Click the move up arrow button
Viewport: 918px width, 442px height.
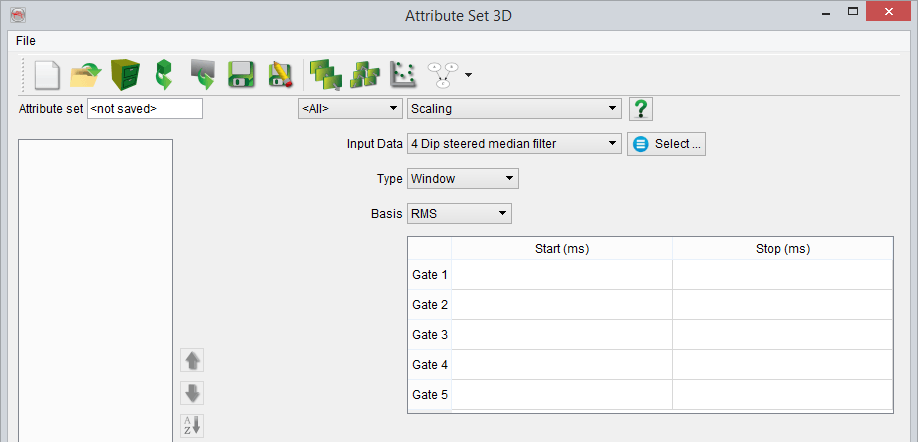coord(192,361)
